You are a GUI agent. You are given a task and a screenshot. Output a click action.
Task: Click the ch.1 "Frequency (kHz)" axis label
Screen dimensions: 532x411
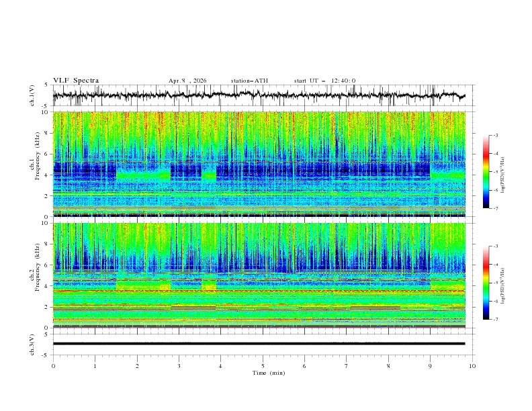point(38,156)
